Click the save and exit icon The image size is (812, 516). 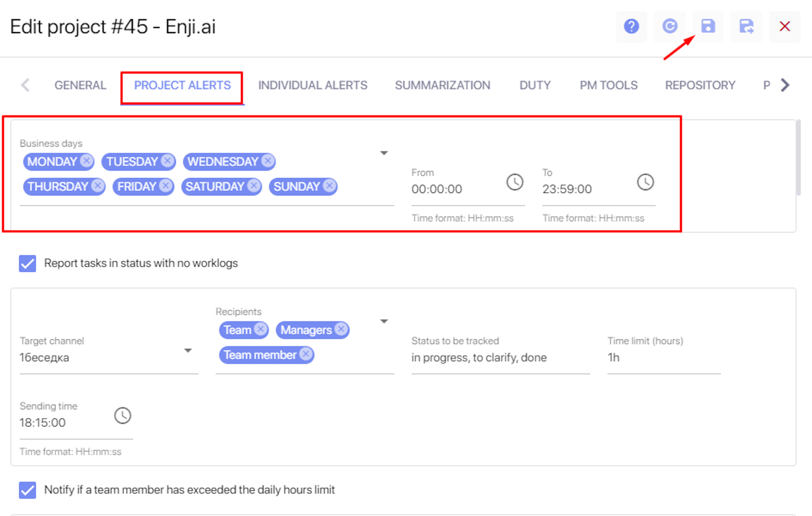746,27
